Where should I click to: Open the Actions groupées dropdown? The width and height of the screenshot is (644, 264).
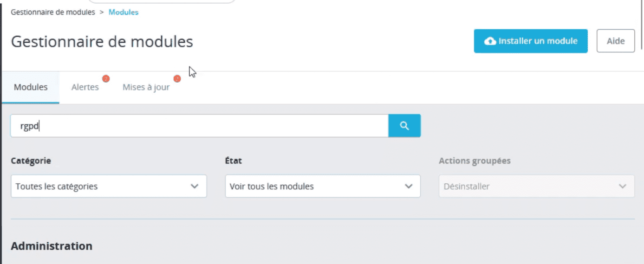pyautogui.click(x=537, y=187)
